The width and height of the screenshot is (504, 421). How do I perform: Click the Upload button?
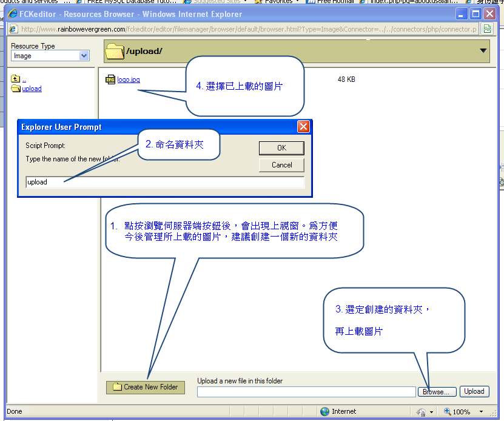click(474, 392)
